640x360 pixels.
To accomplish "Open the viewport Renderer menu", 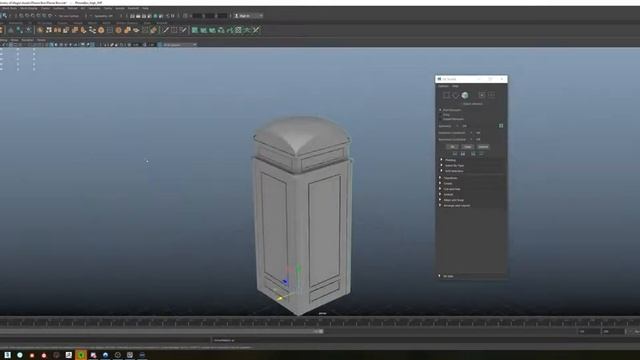I will (27, 40).
